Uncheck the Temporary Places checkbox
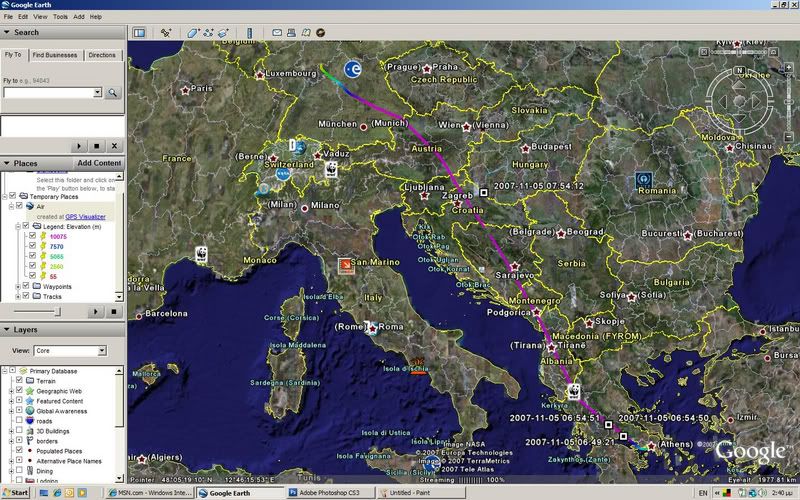Viewport: 800px width, 500px height. pos(13,196)
